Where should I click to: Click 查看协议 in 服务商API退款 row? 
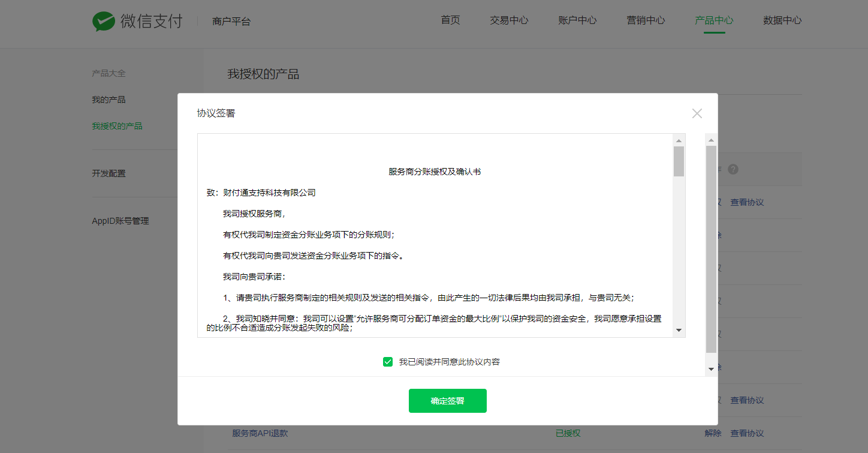(747, 433)
